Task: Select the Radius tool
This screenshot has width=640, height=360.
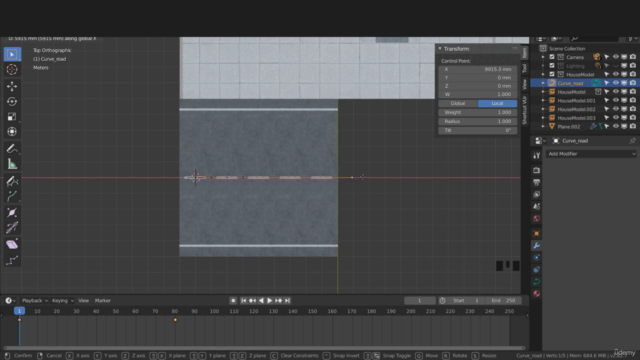Action: (x=12, y=212)
